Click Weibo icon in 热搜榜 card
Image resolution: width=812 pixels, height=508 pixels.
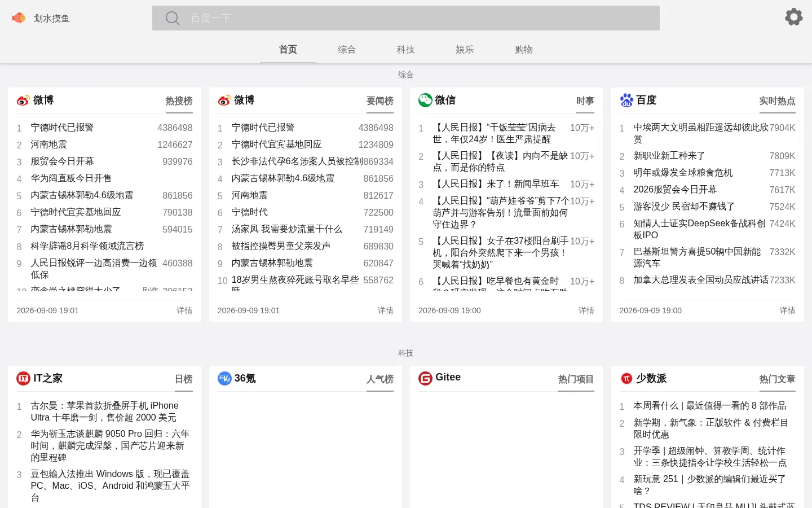[23, 100]
